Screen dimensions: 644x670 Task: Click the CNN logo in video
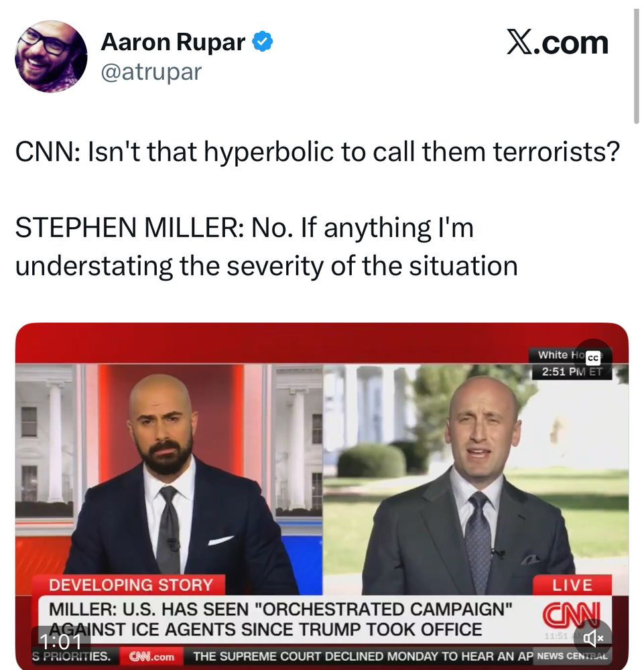[572, 614]
